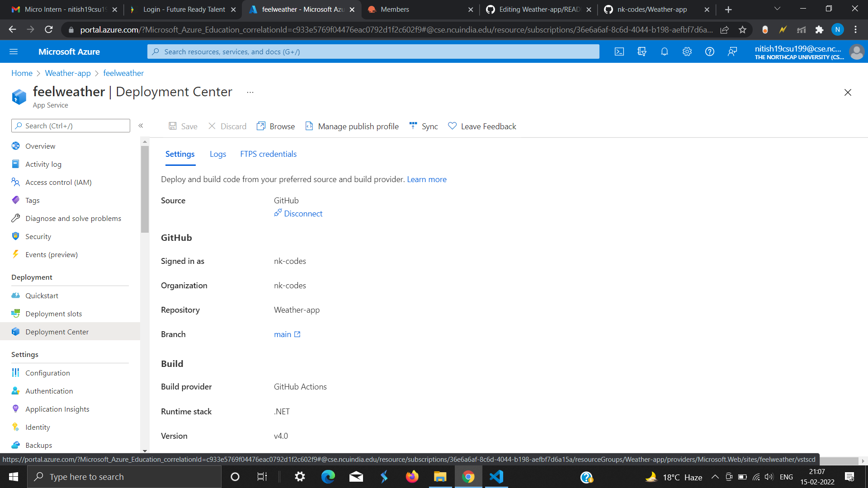The width and height of the screenshot is (868, 488).
Task: Click the Help question mark icon
Action: pyautogui.click(x=710, y=52)
